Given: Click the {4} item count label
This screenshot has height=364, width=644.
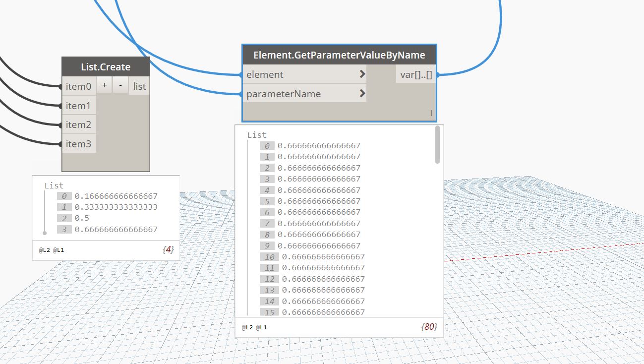Looking at the screenshot, I should pos(169,250).
